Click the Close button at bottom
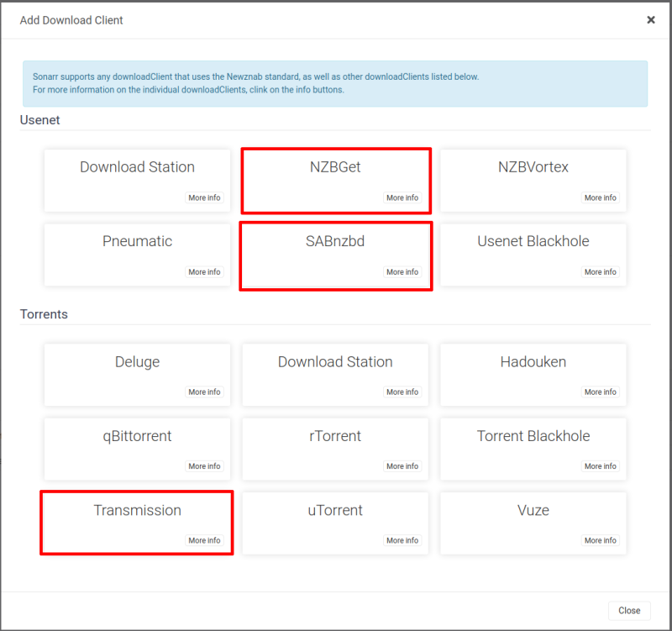This screenshot has width=672, height=631. point(629,611)
